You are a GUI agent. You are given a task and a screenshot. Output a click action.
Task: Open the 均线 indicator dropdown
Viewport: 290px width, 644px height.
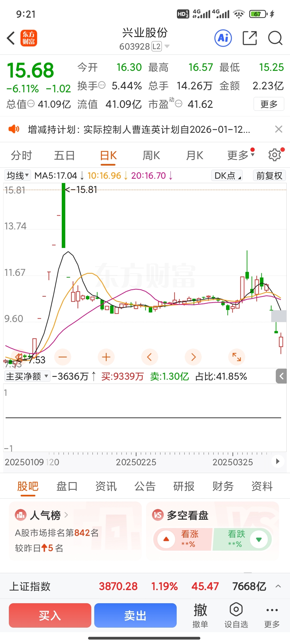click(18, 175)
